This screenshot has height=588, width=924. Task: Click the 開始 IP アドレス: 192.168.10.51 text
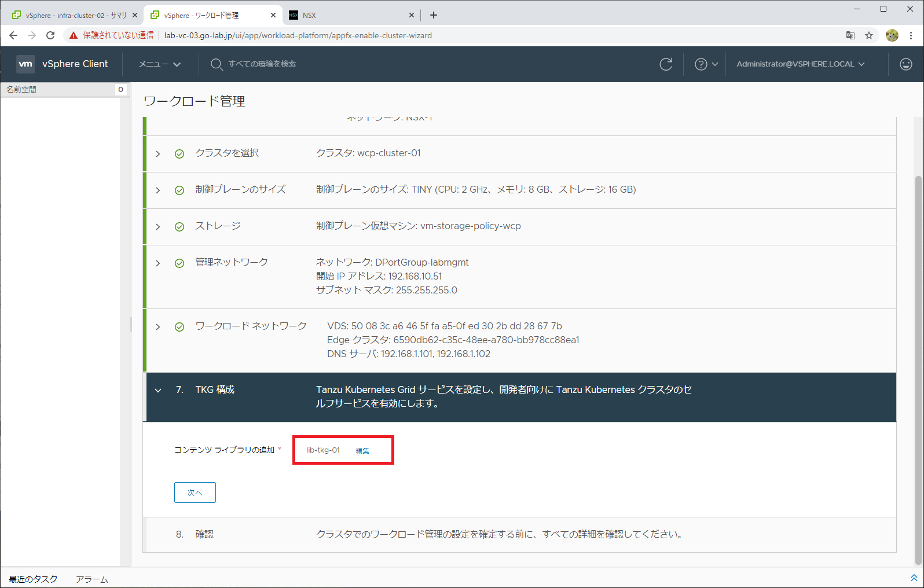[x=379, y=276]
